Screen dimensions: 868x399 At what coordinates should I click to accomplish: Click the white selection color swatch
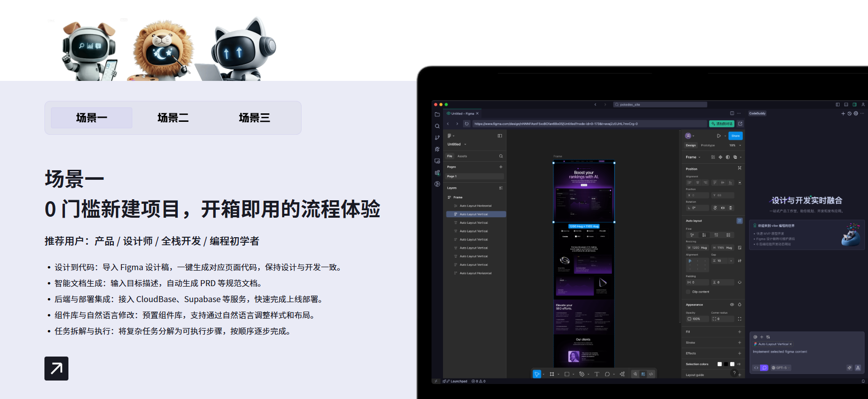point(720,364)
